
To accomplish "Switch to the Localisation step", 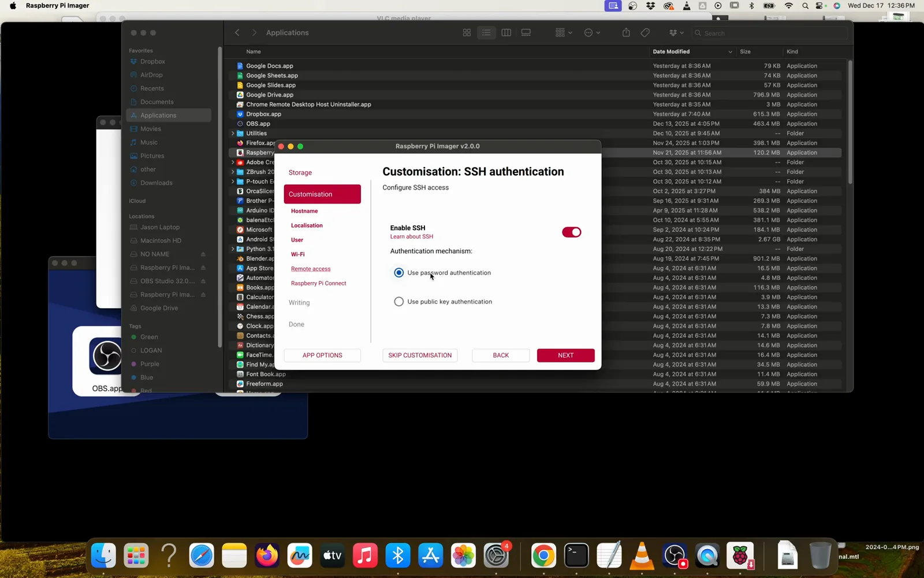I will click(307, 225).
